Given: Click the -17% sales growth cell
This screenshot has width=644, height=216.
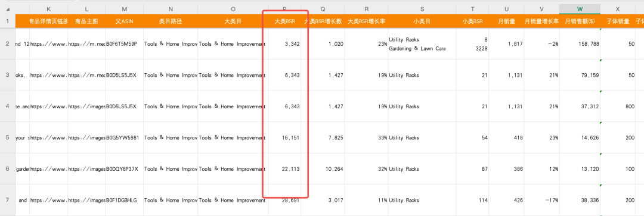Looking at the screenshot, I should [541, 200].
